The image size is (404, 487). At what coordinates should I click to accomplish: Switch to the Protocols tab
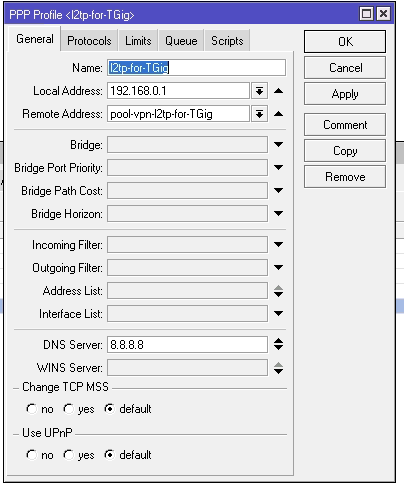coord(89,41)
